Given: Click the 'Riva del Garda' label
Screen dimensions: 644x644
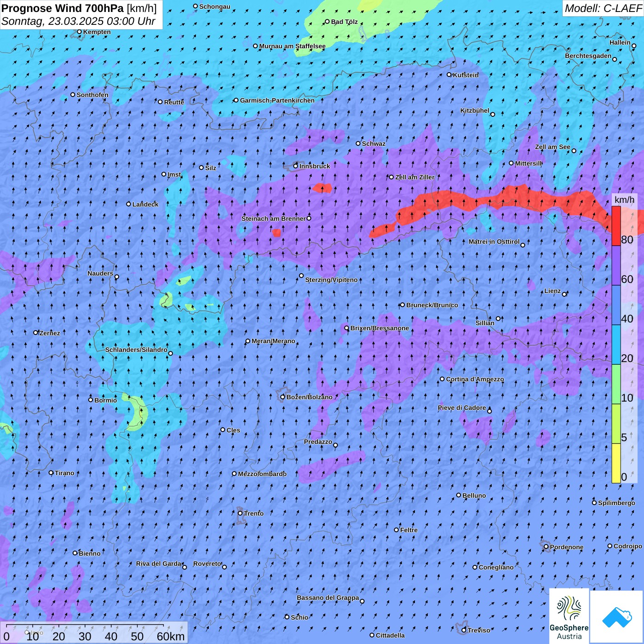Looking at the screenshot, I should pyautogui.click(x=159, y=563).
